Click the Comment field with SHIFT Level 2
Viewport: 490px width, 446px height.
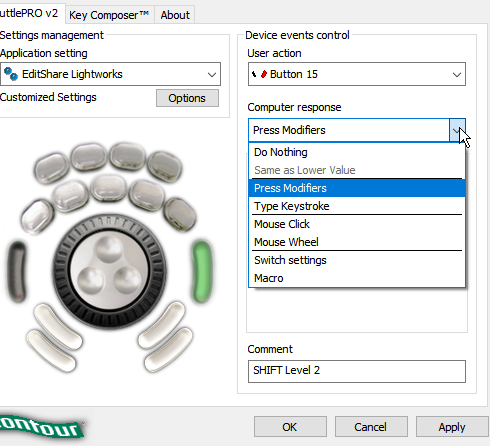tap(357, 371)
